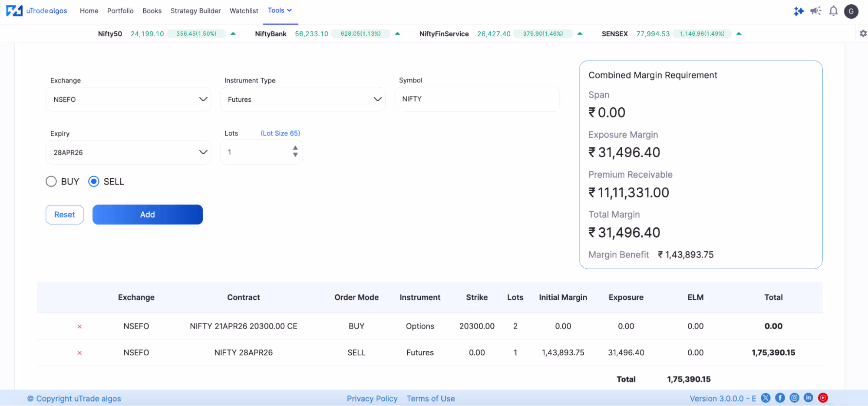Open the X (Twitter) social link
This screenshot has width=868, height=406.
766,398
